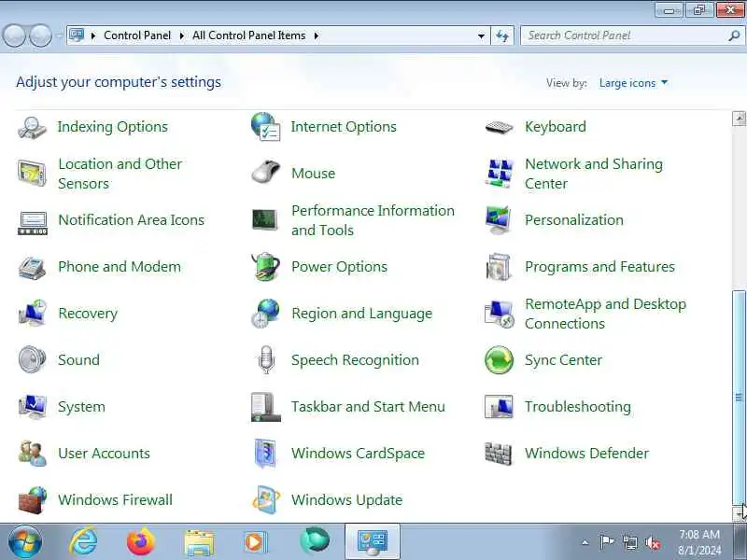The height and width of the screenshot is (560, 747).
Task: Launch Firefox from the taskbar
Action: (x=141, y=542)
